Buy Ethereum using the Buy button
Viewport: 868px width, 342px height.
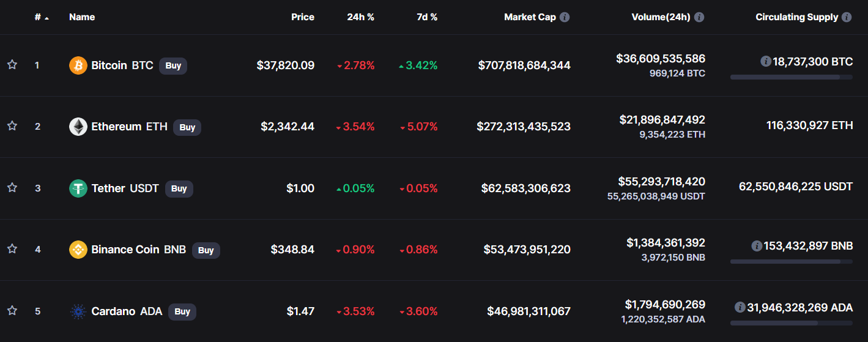[187, 127]
